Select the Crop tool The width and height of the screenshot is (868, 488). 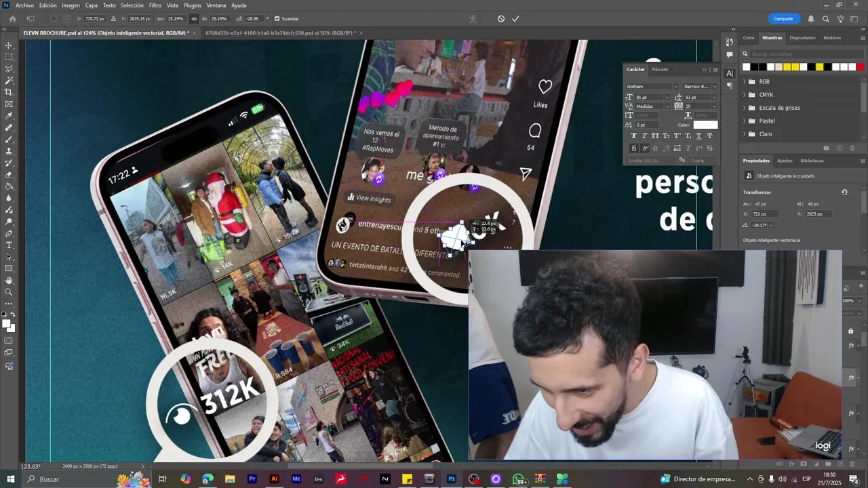pyautogui.click(x=9, y=92)
